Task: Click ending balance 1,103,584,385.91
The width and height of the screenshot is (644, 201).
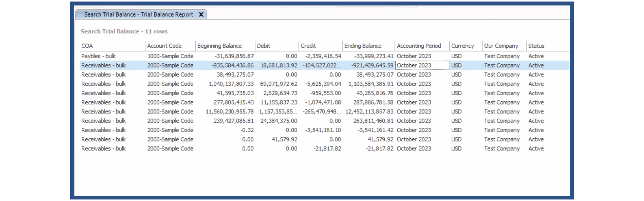Action: (x=371, y=84)
